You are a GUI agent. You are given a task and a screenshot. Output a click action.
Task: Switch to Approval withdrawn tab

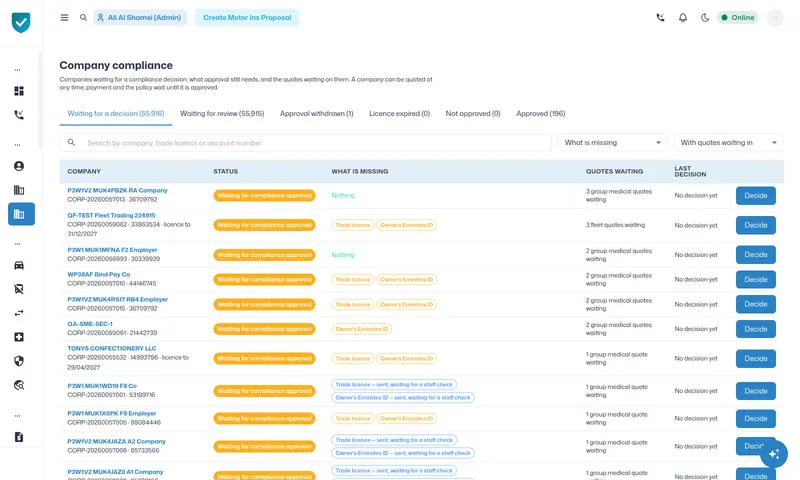coord(316,114)
